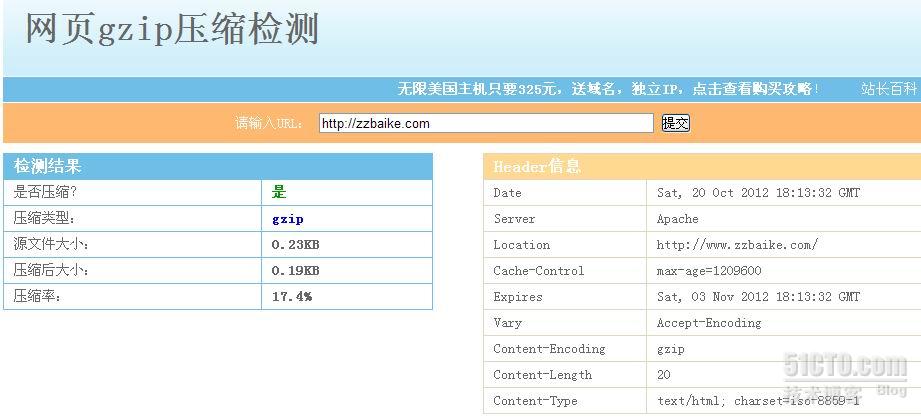This screenshot has width=921, height=418.
Task: Click the Expires header name cell
Action: point(565,296)
